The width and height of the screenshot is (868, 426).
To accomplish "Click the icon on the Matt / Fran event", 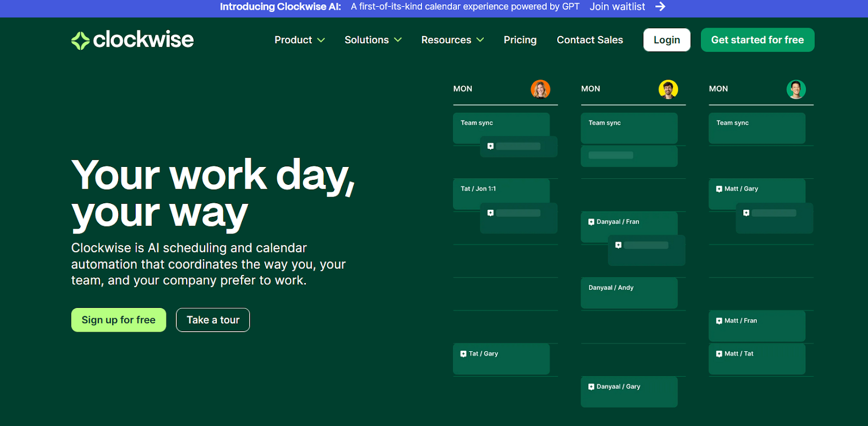I will tap(719, 321).
